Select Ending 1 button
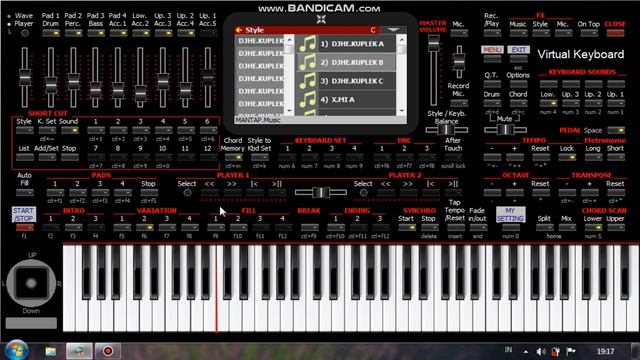This screenshot has height=360, width=640. point(335,227)
